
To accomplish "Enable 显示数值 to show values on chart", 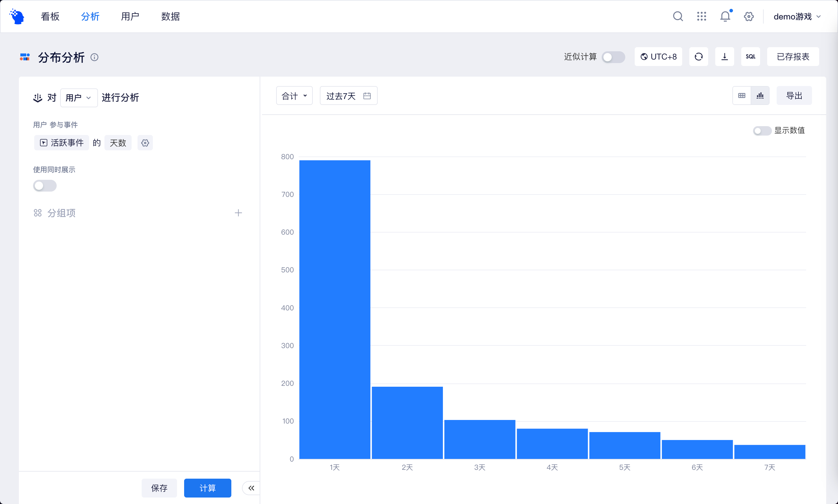I will point(762,130).
